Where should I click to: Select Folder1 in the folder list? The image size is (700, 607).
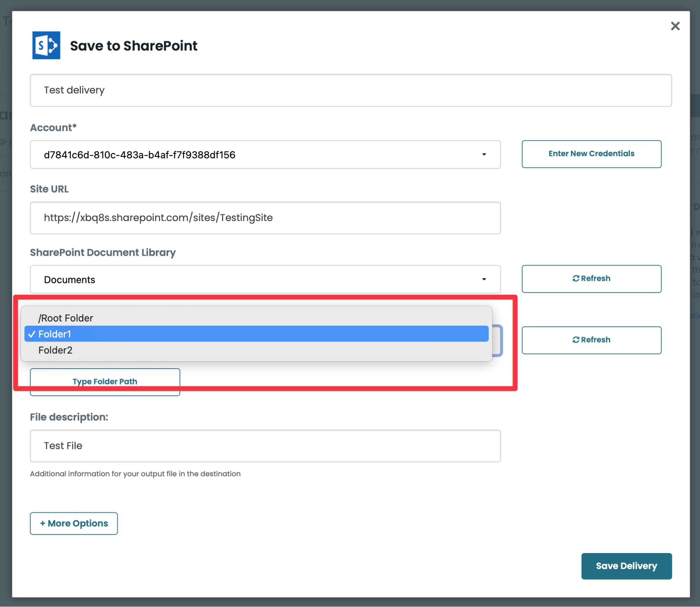tap(55, 334)
